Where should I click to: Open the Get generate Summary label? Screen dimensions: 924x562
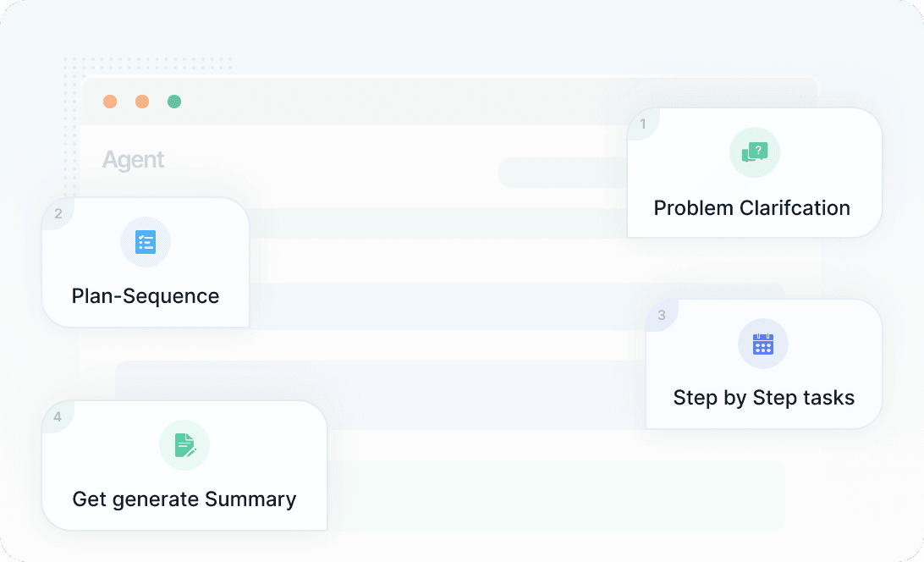pyautogui.click(x=184, y=499)
